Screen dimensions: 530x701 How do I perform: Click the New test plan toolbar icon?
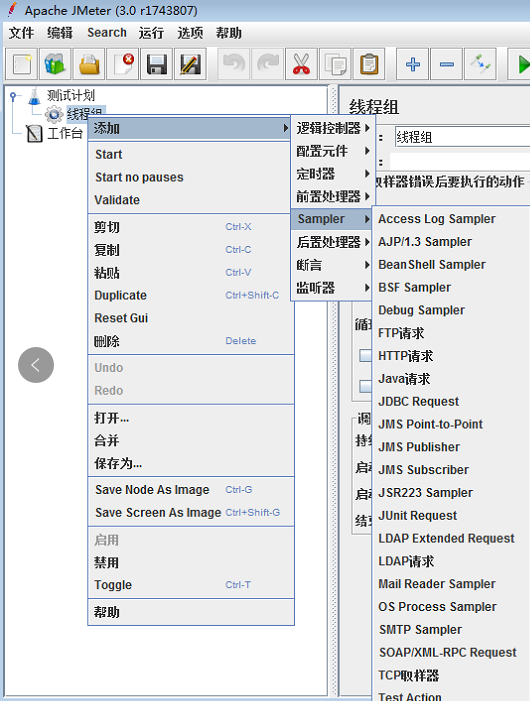point(21,64)
